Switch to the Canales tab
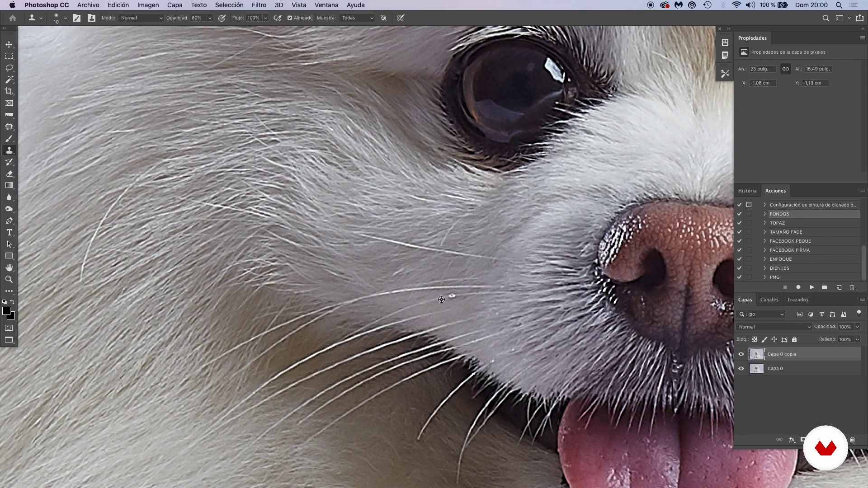The image size is (868, 488). (x=769, y=300)
